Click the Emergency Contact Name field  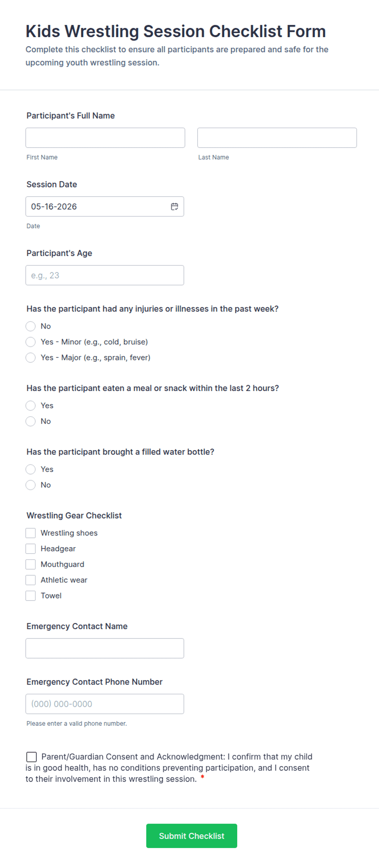pos(105,648)
